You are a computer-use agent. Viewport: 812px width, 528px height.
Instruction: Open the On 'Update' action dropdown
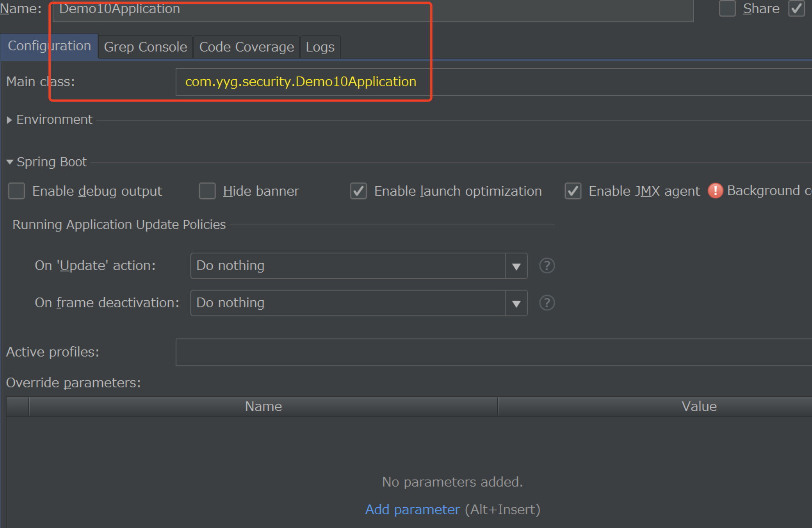[x=359, y=266]
